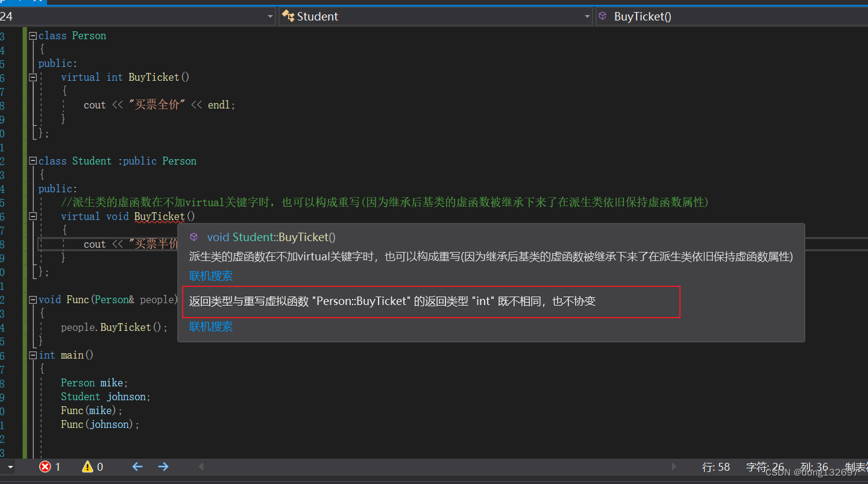Click the red error count icon
This screenshot has width=868, height=484.
[45, 467]
